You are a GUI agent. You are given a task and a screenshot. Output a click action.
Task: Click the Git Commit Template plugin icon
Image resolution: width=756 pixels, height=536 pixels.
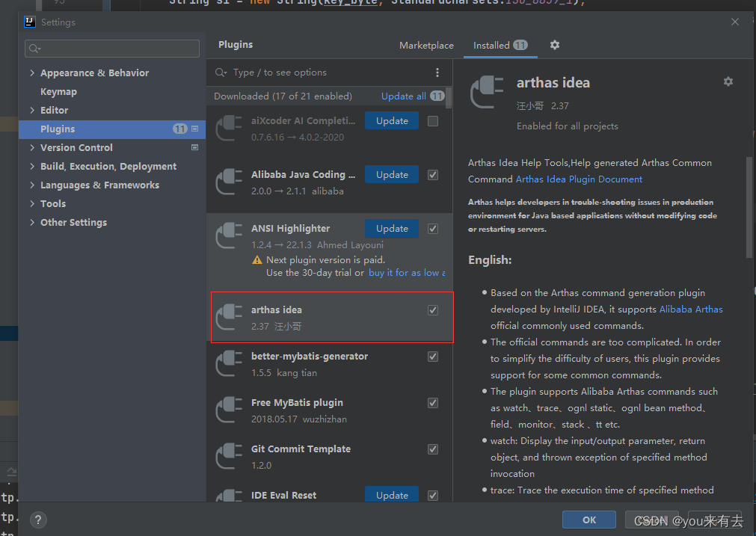[229, 456]
